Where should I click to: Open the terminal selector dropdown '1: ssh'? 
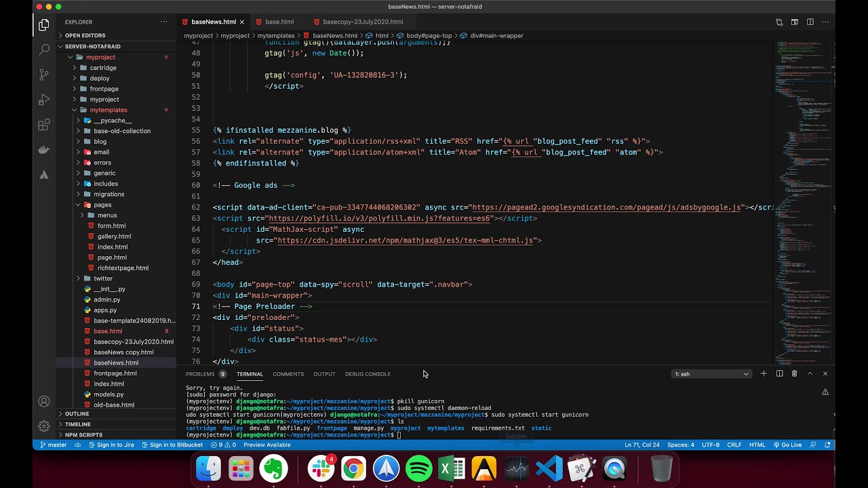pos(711,374)
